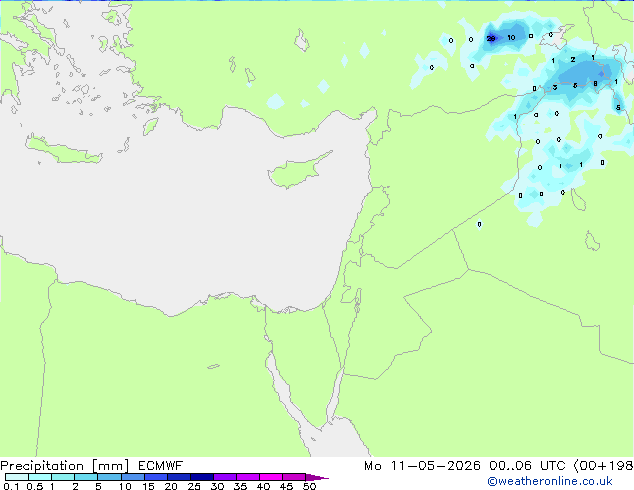Click legend swatch between 15 and 20
This screenshot has height=490, width=634.
[156, 477]
